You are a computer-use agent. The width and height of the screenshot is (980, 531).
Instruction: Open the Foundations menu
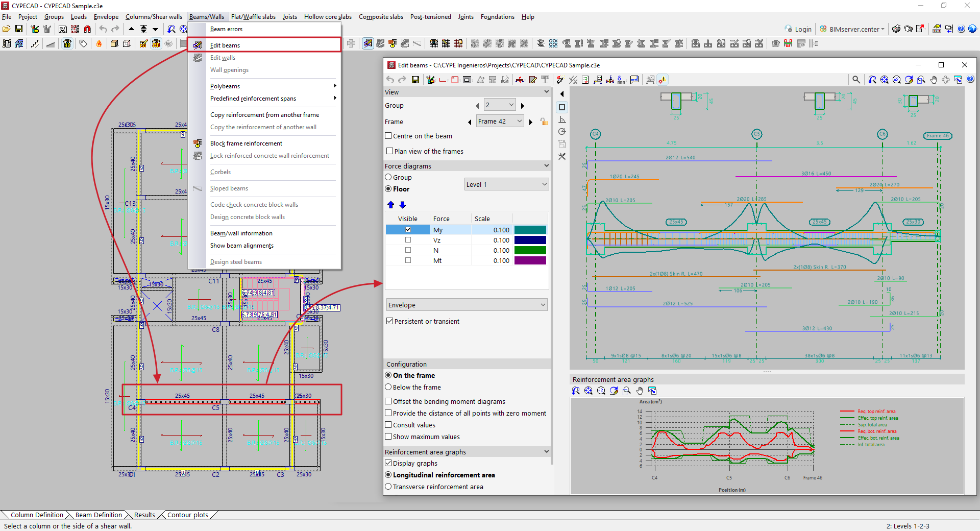click(x=497, y=17)
